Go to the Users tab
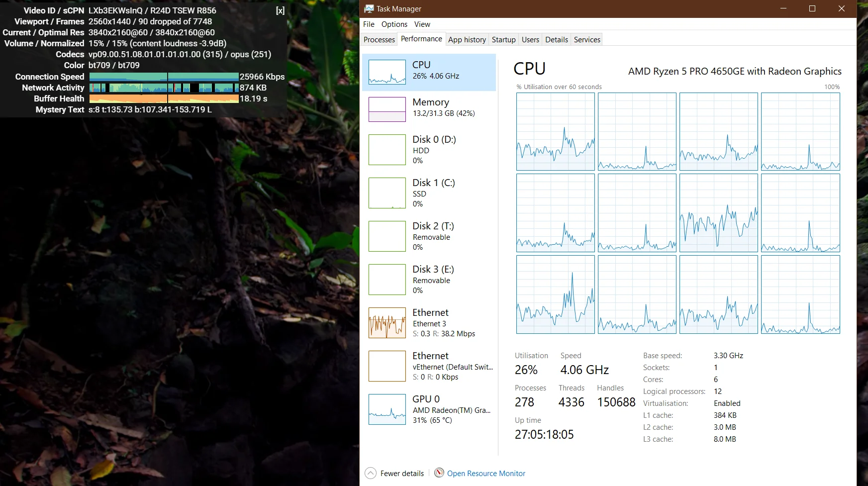This screenshot has width=868, height=486. tap(530, 40)
